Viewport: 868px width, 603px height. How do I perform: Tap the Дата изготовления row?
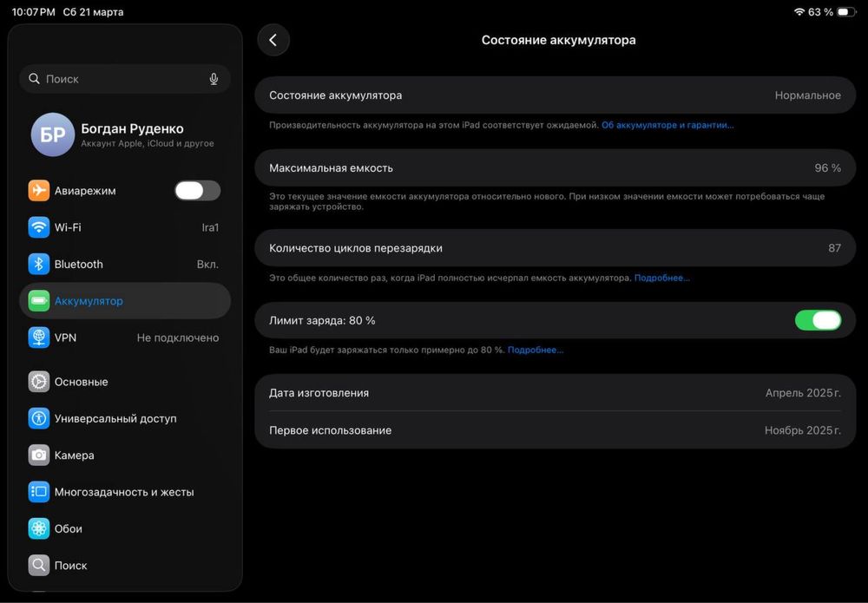(x=556, y=393)
